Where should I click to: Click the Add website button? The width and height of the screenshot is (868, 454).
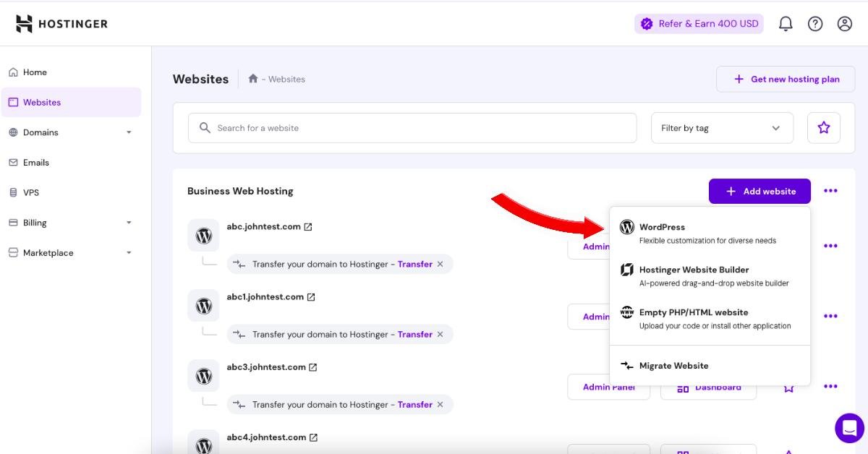[759, 191]
